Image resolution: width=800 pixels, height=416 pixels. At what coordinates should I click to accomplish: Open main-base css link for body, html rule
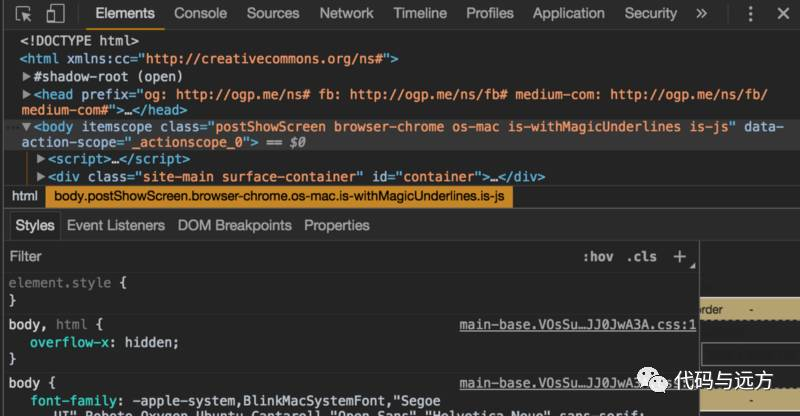(578, 325)
